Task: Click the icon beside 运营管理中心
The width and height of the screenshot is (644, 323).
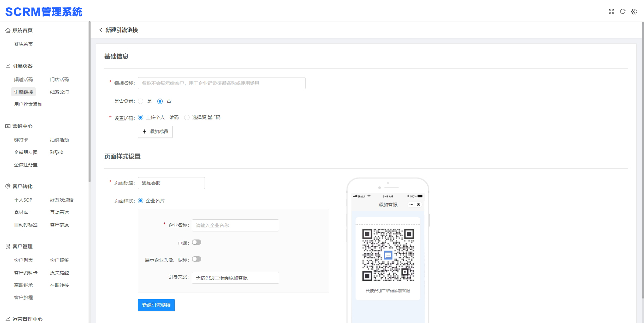Action: pos(8,319)
